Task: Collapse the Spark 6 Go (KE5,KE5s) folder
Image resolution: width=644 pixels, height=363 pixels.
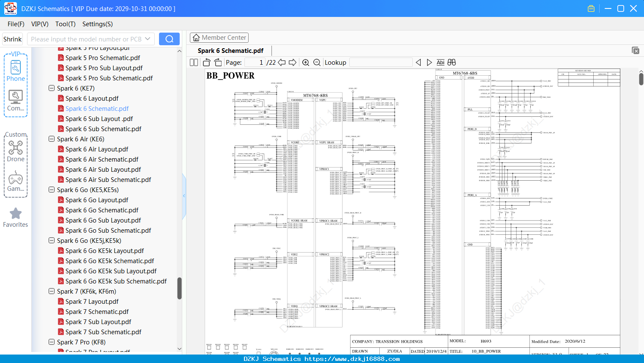Action: (x=52, y=190)
